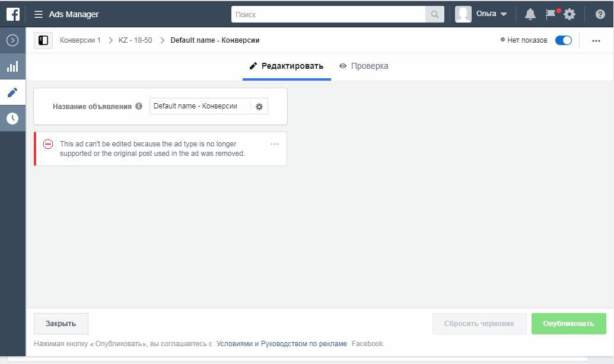Click the ad name input field
Screen dimensions: 614x364
[x=200, y=106]
